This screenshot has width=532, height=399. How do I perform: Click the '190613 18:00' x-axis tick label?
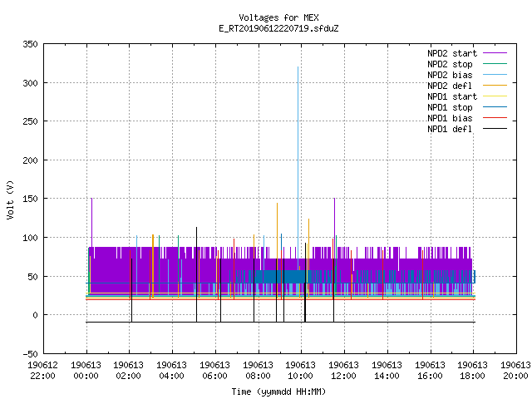coord(473,371)
